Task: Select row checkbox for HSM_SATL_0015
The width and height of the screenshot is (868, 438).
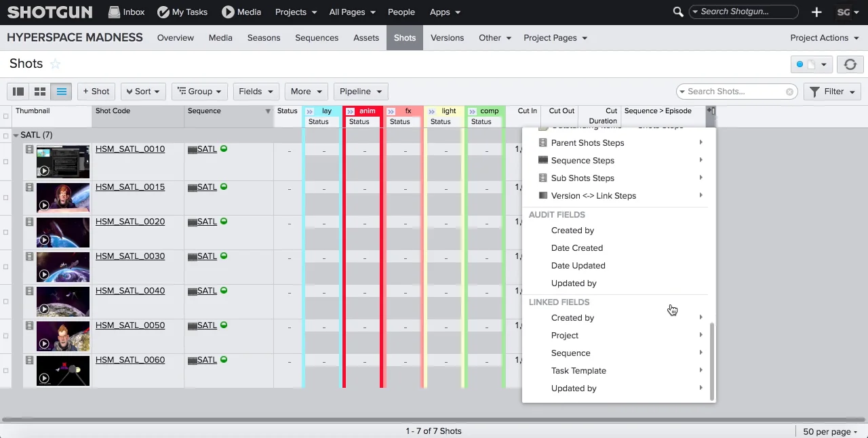Action: pos(6,197)
